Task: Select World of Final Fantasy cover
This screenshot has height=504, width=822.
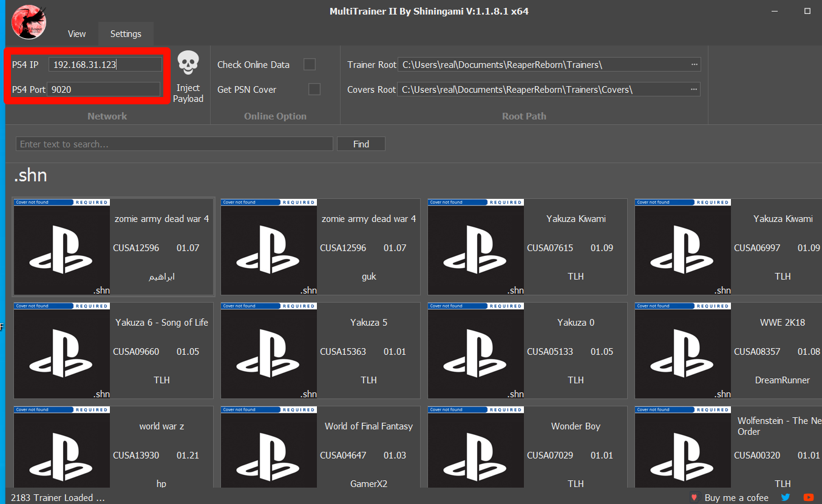Action: (269, 448)
